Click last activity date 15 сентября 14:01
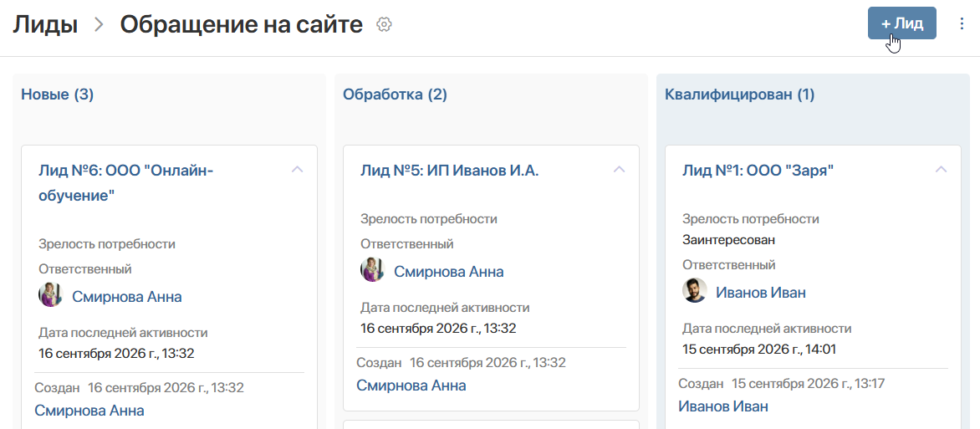The height and width of the screenshot is (429, 980). (x=759, y=349)
